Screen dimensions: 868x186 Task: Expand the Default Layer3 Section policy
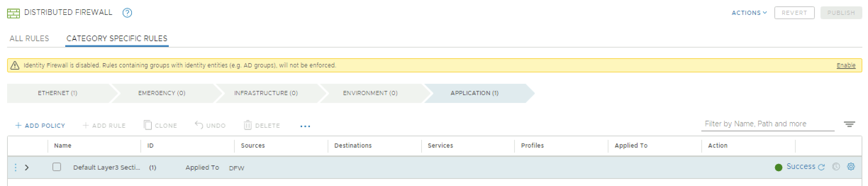tap(27, 167)
